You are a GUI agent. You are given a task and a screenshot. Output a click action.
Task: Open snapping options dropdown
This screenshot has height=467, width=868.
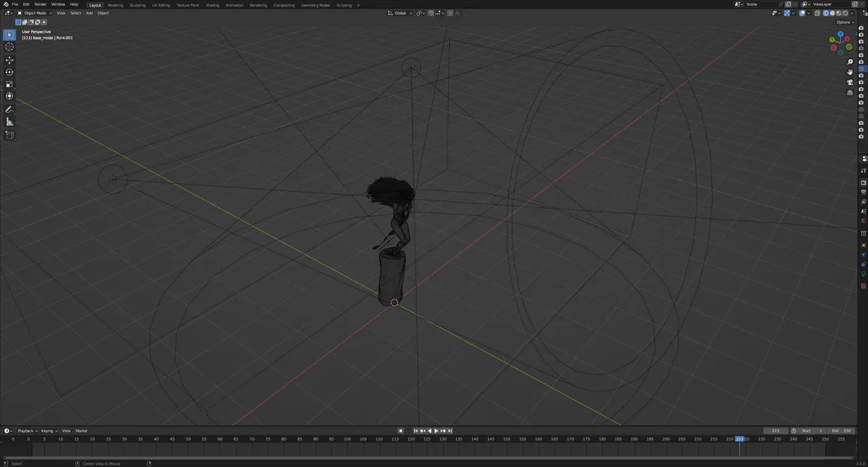tap(439, 13)
